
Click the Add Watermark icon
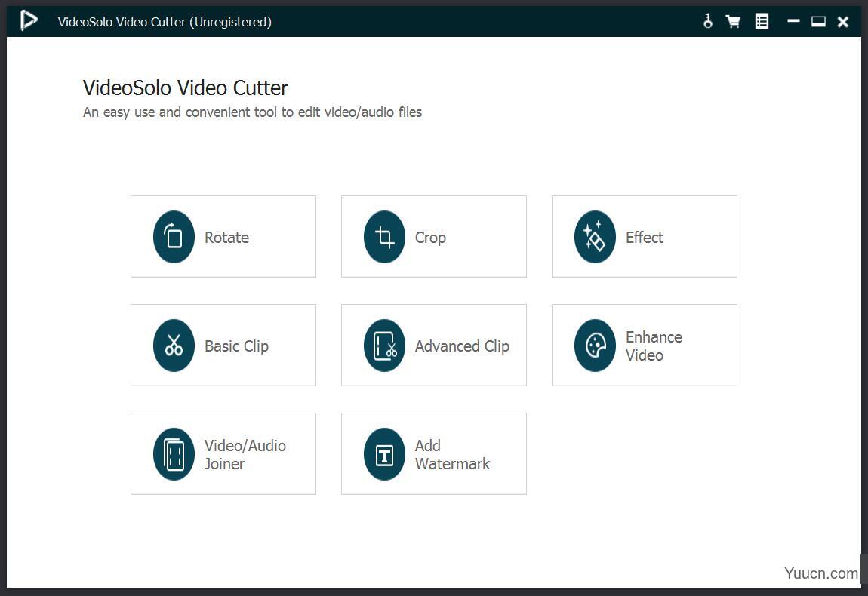click(x=384, y=453)
